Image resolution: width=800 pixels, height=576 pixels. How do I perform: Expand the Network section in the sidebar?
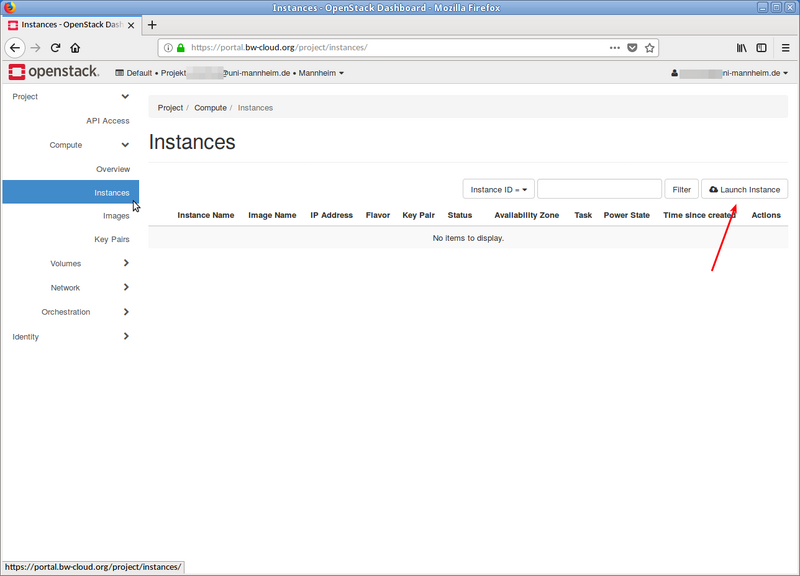tap(65, 287)
